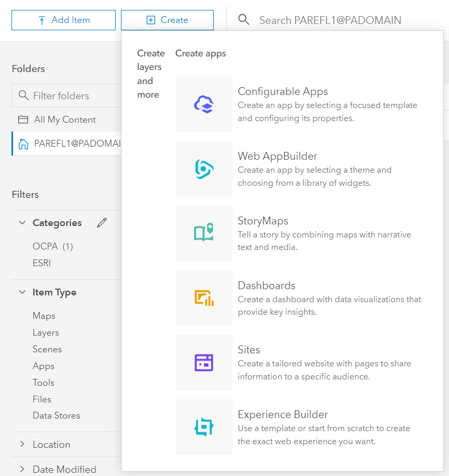The image size is (449, 476).
Task: Focus the Filter folders input
Action: (66, 96)
